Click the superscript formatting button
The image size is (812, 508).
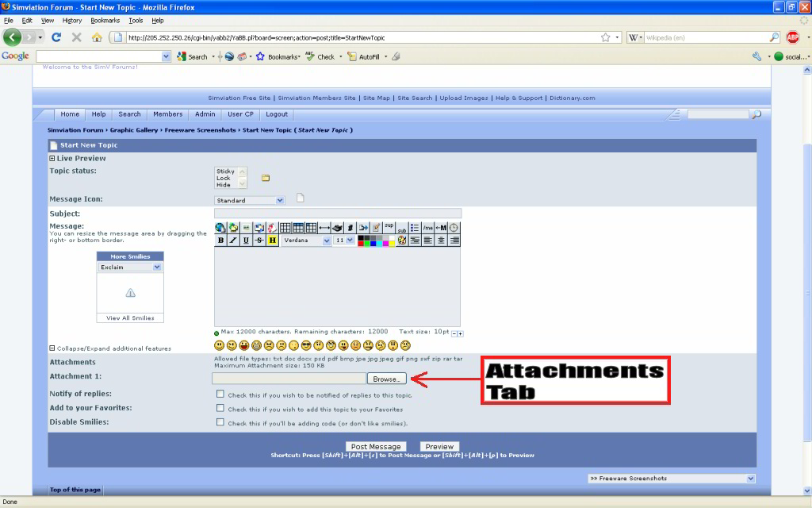pyautogui.click(x=389, y=225)
